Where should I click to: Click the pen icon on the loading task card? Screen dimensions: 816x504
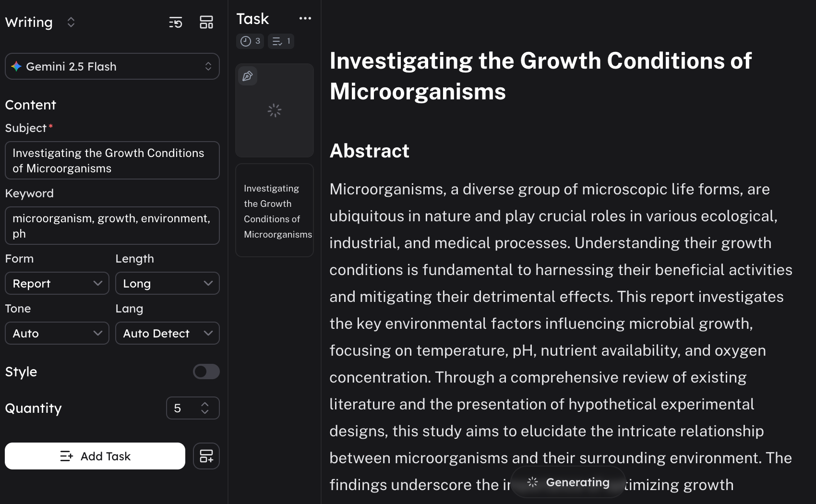[x=248, y=76]
